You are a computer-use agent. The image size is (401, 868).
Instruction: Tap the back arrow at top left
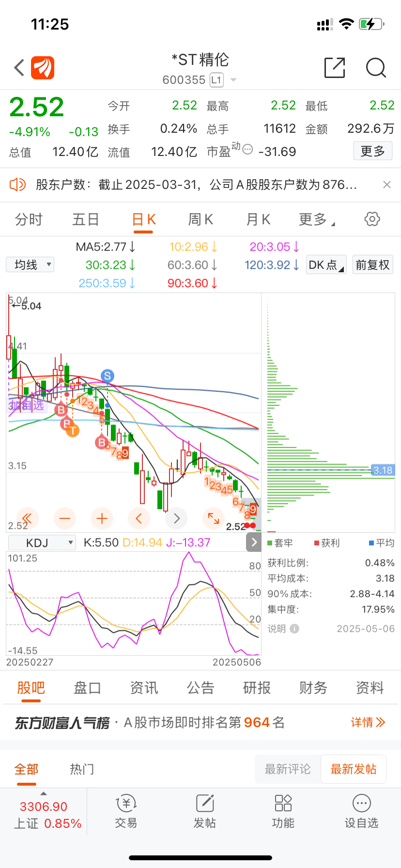click(19, 68)
